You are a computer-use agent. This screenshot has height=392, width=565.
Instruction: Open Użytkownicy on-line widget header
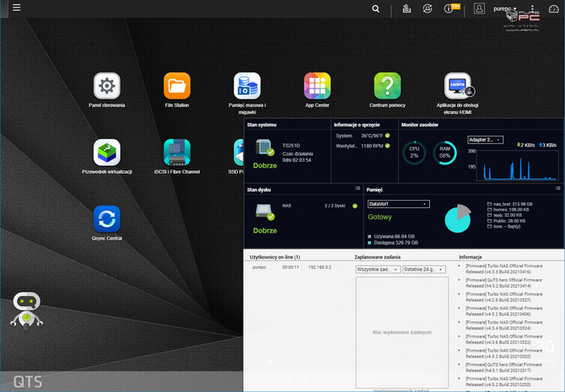tap(275, 257)
